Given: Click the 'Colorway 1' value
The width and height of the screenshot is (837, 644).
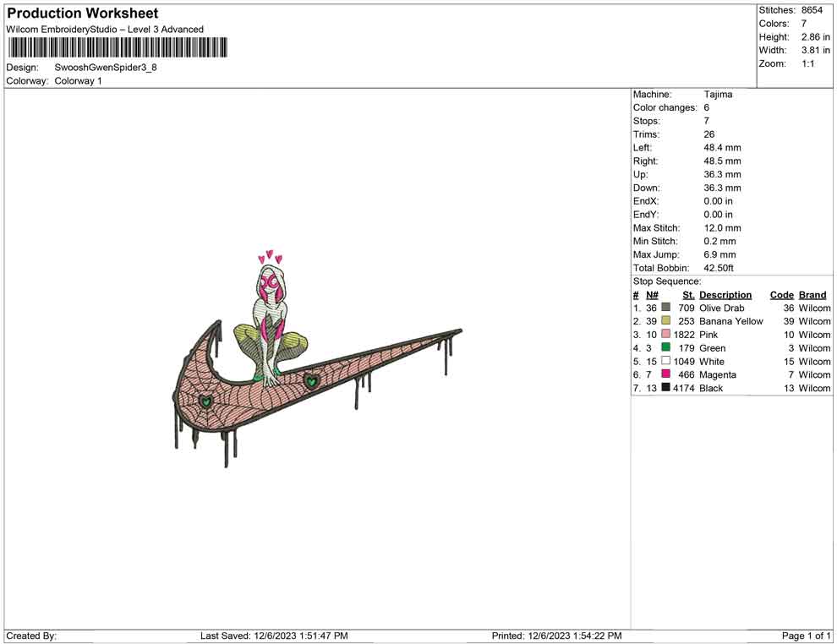Looking at the screenshot, I should point(78,81).
